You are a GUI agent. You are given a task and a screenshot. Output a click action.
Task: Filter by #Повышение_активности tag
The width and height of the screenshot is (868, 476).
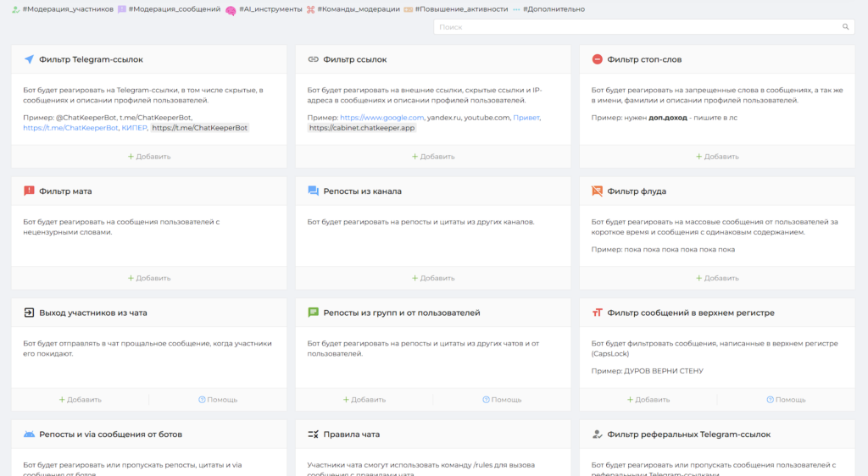[x=455, y=9]
